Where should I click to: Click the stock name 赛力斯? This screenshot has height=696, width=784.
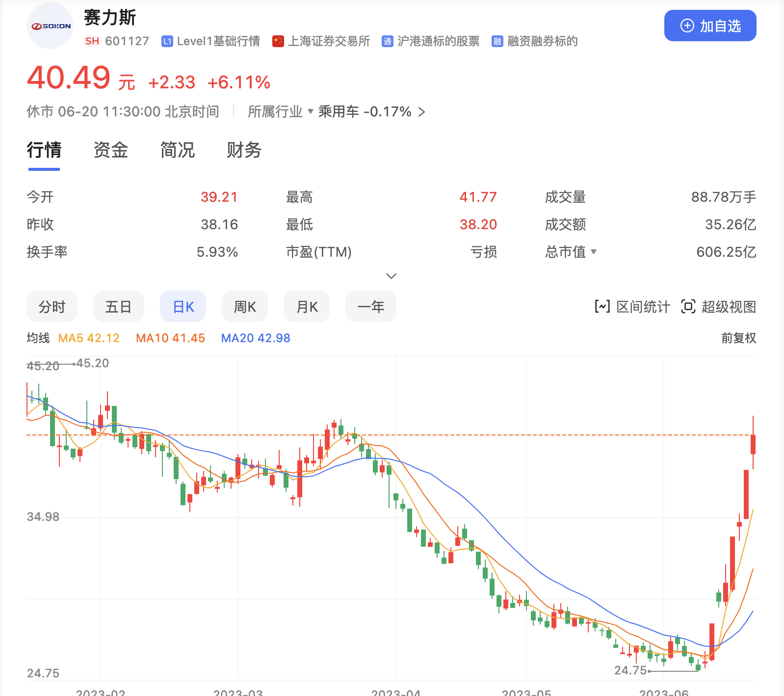coord(110,18)
